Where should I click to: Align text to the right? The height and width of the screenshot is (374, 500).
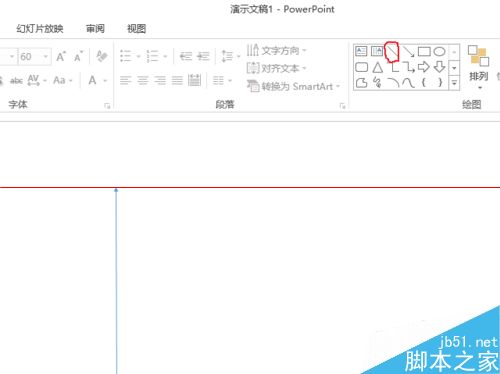160,80
